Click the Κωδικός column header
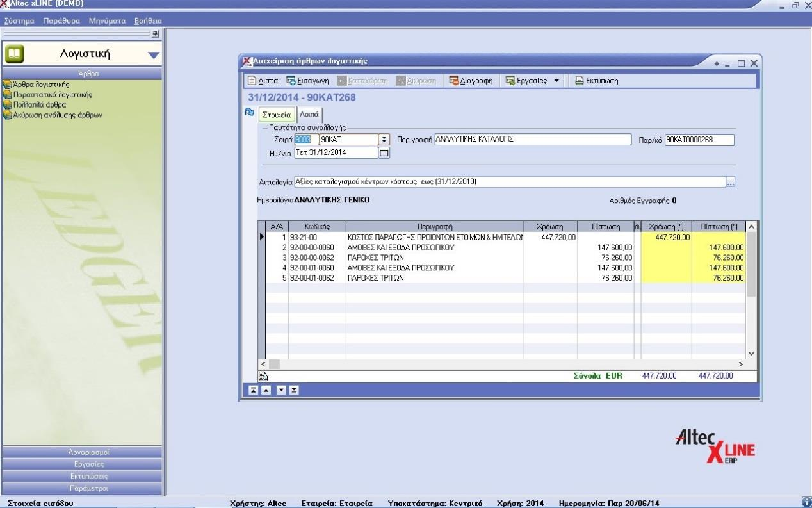This screenshot has height=508, width=812. (x=317, y=226)
